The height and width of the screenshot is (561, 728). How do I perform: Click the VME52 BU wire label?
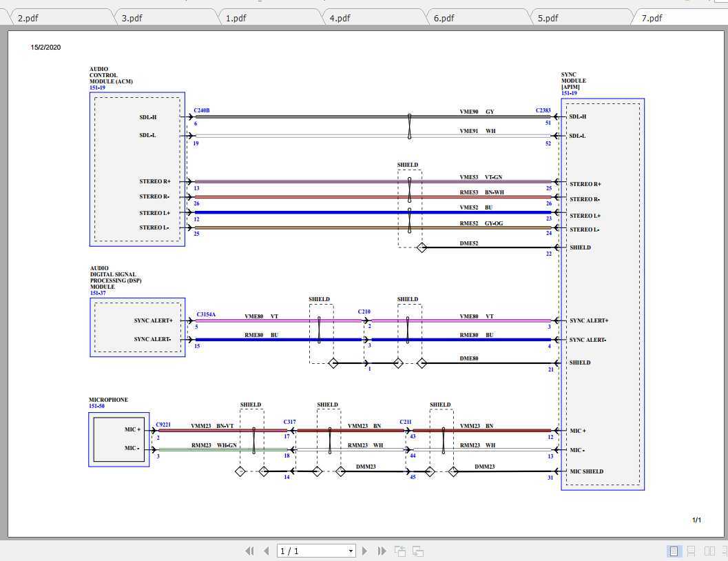[x=477, y=207]
